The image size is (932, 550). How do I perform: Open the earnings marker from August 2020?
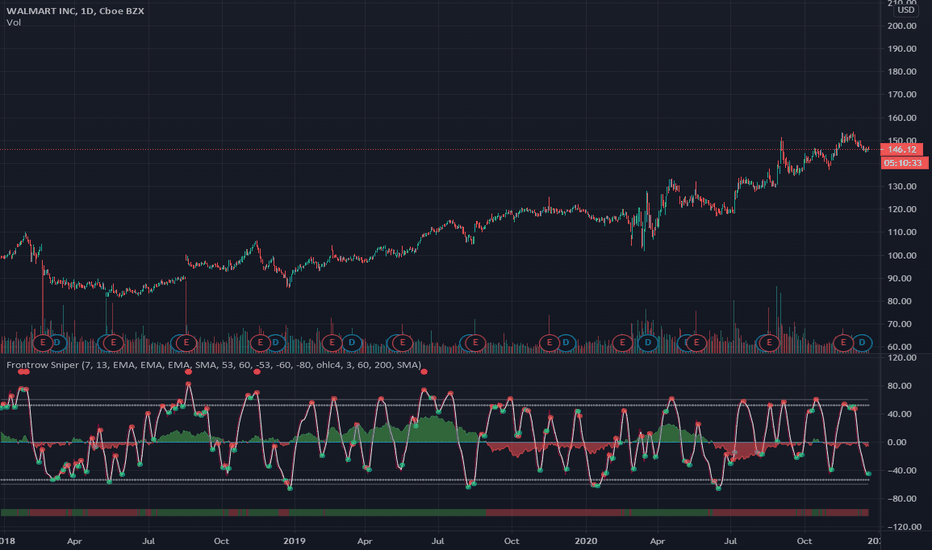tap(769, 342)
